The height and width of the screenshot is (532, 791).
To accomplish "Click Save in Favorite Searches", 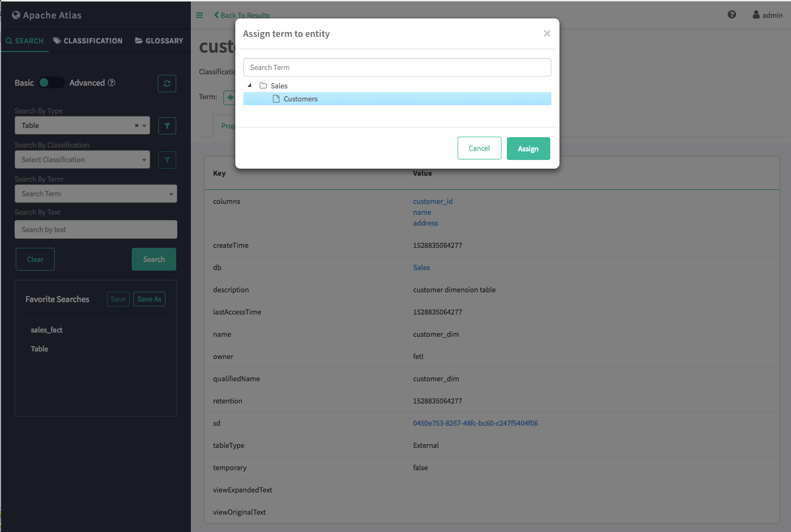I will coord(118,299).
